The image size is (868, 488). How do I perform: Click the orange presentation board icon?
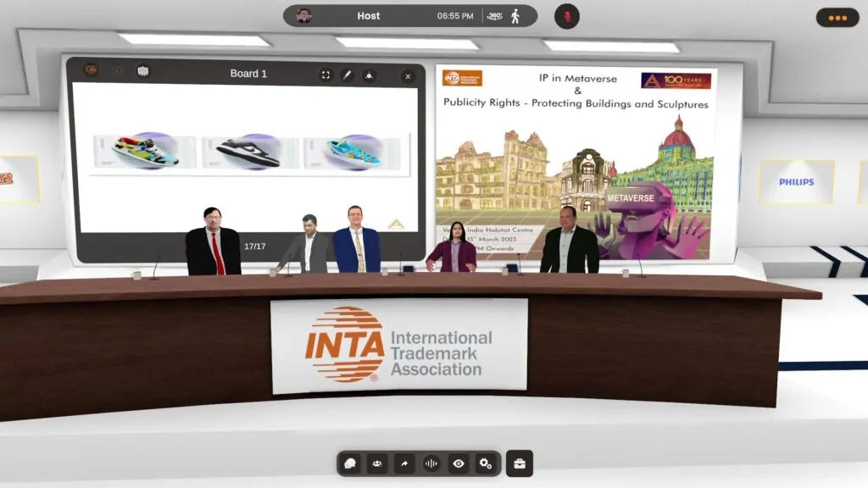pos(91,70)
